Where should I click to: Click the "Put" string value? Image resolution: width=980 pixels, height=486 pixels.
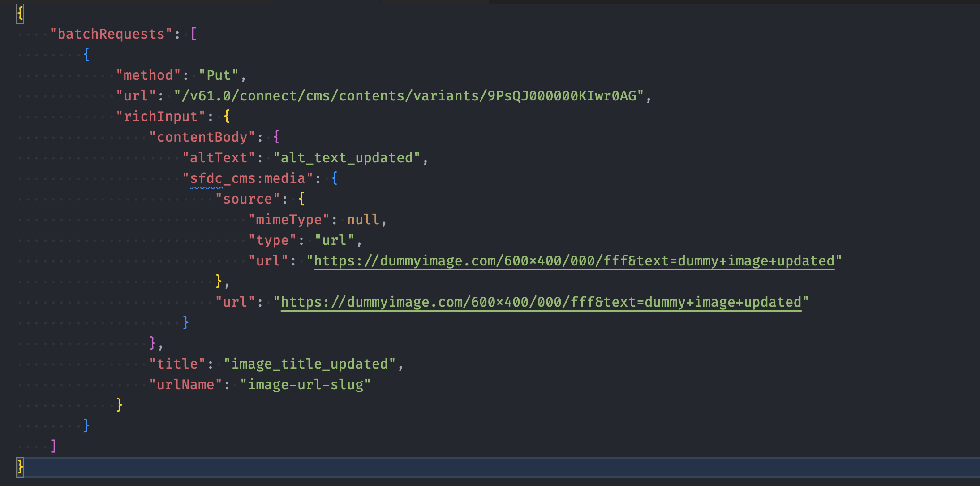pos(219,75)
